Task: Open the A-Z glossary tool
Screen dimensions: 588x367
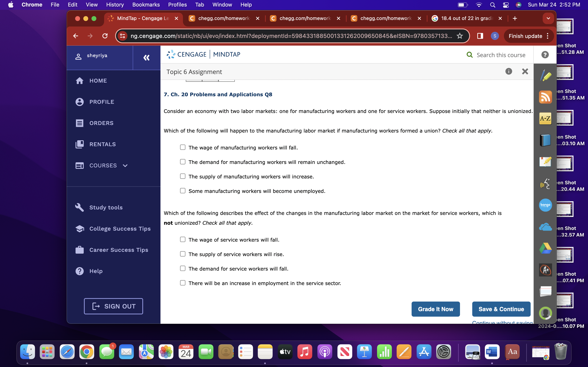Action: (x=545, y=118)
